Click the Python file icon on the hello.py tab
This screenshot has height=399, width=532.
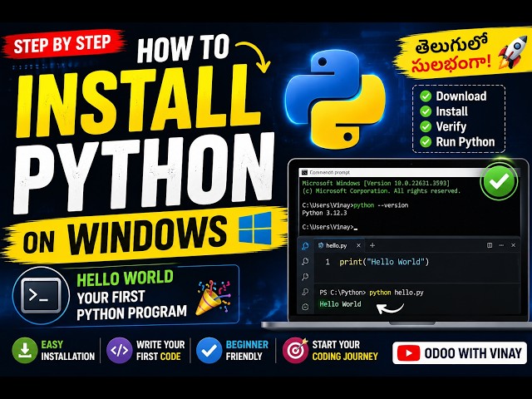pyautogui.click(x=321, y=245)
